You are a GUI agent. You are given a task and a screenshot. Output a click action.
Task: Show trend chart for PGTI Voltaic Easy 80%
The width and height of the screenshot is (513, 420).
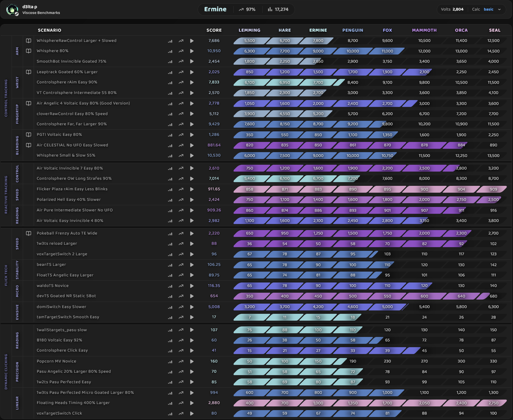pyautogui.click(x=181, y=135)
